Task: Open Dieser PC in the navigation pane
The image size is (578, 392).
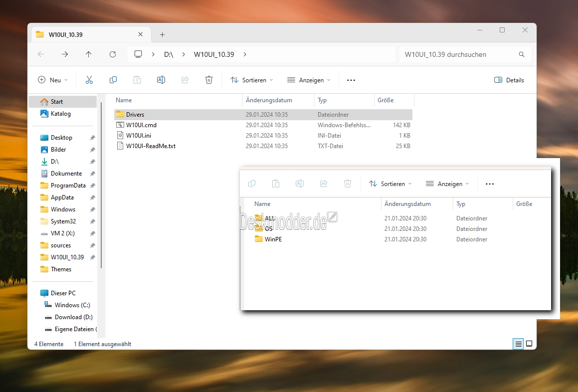Action: [63, 293]
